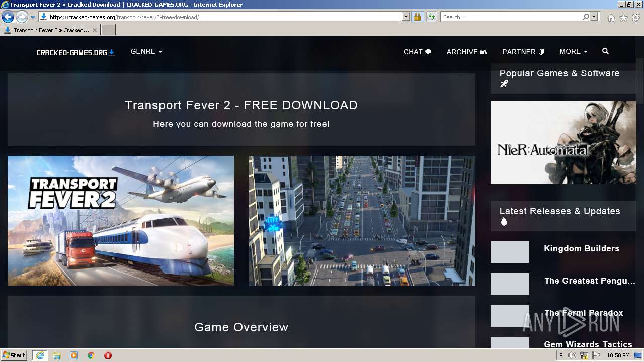The image size is (644, 362).
Task: Open the volume speaker tray icon
Action: click(x=572, y=355)
